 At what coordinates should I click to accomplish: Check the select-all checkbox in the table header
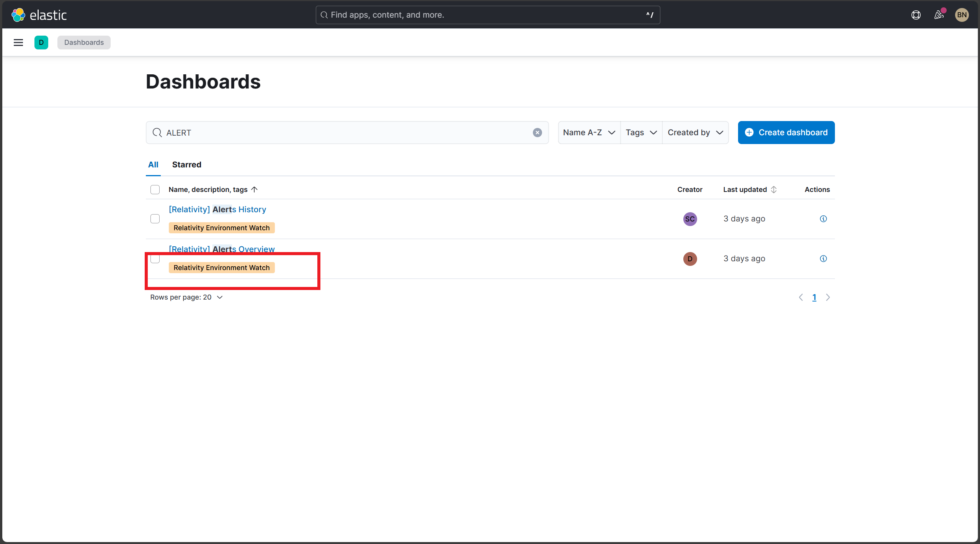pos(155,189)
